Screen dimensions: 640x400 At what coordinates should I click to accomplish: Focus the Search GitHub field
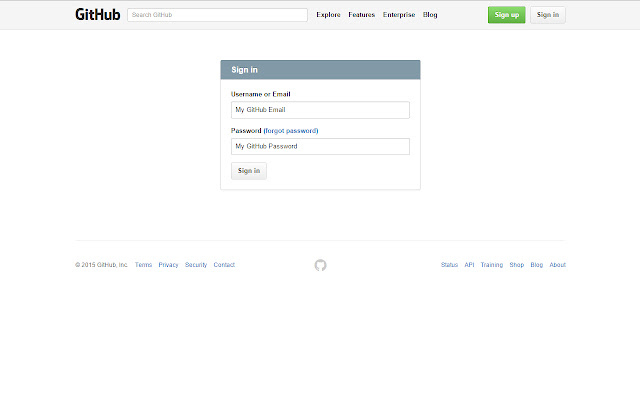pos(217,15)
